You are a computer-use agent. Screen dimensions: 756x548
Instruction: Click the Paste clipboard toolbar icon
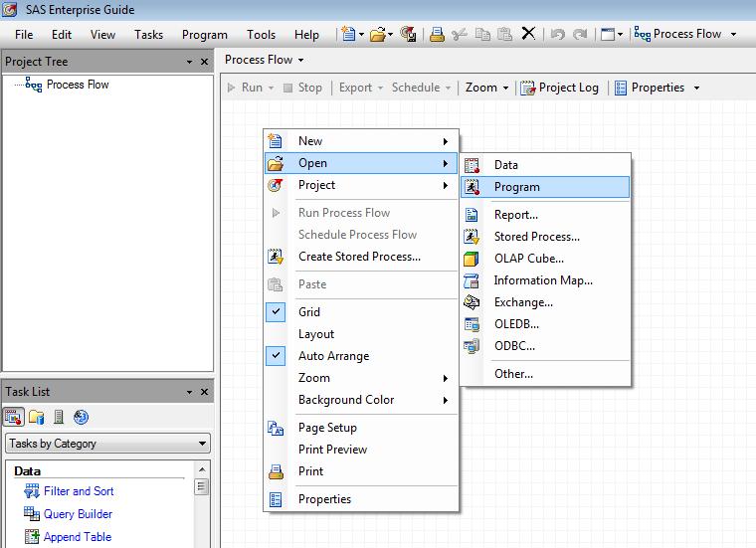[504, 34]
